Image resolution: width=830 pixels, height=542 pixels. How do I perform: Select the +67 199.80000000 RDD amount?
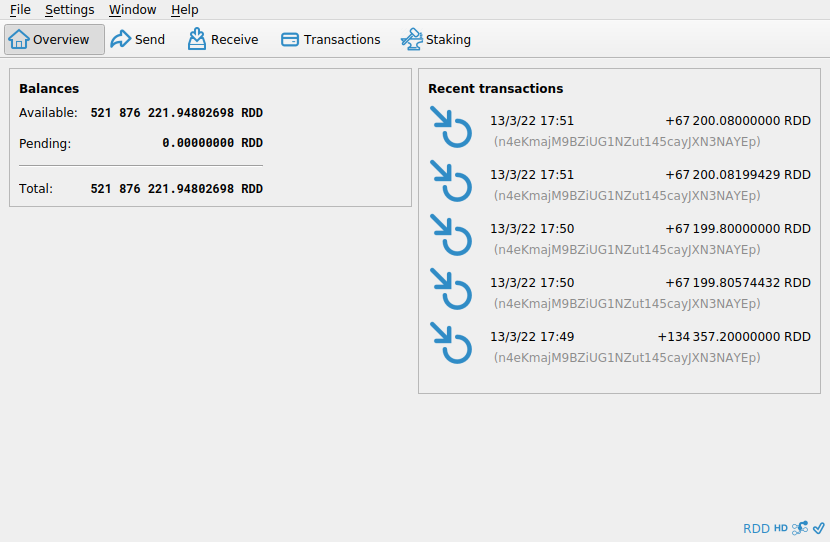click(x=738, y=229)
